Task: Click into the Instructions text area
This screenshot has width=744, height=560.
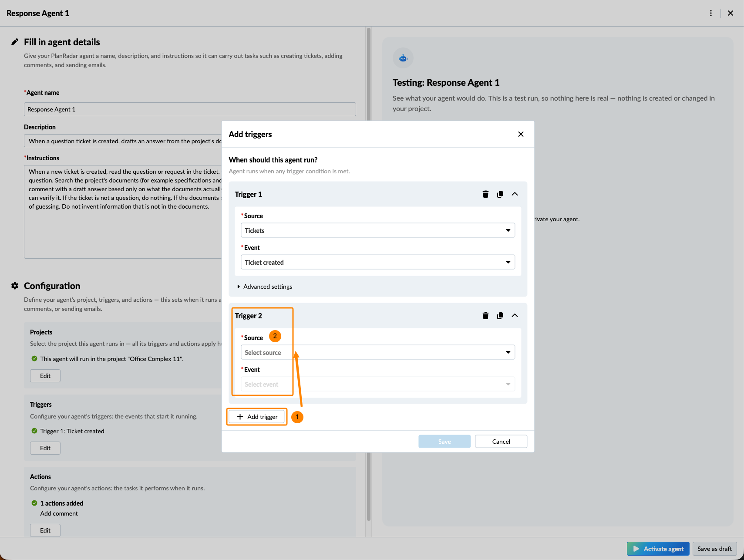Action: pos(123,212)
